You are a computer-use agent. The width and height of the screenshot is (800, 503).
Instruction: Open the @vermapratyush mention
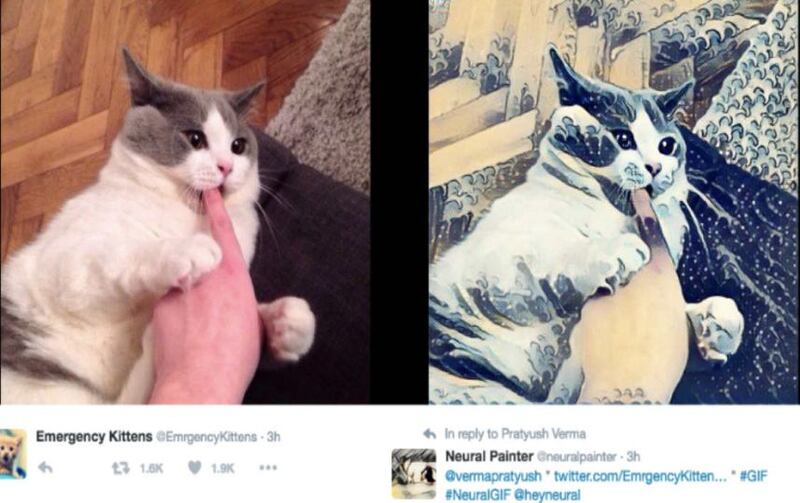click(x=493, y=476)
